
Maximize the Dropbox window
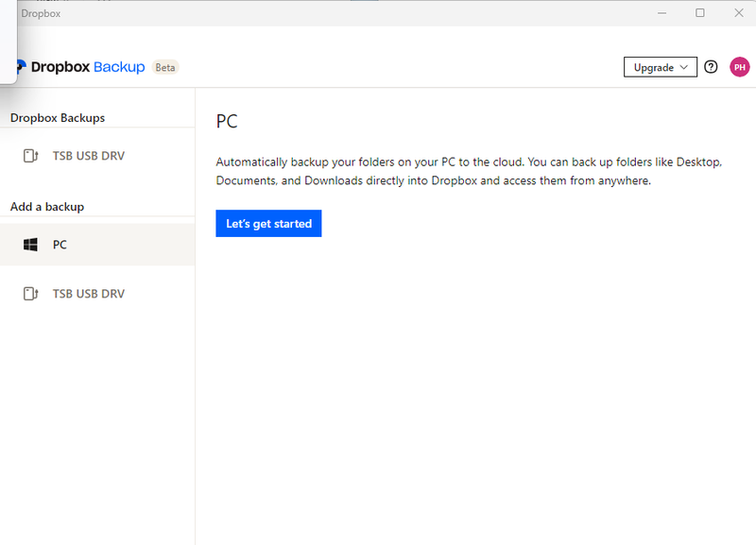(700, 12)
